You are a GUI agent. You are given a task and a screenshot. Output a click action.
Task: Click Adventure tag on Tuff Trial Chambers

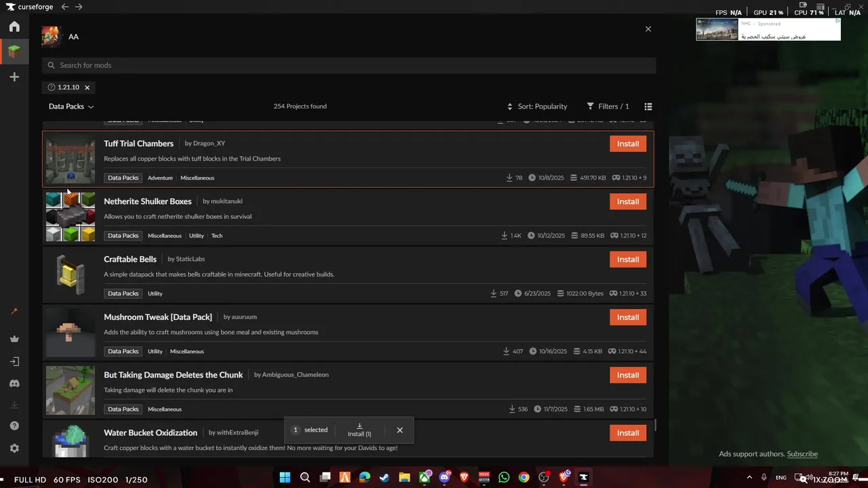pyautogui.click(x=160, y=178)
